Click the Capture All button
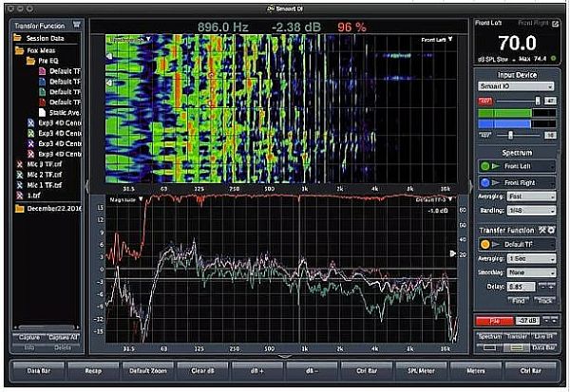 [x=63, y=338]
